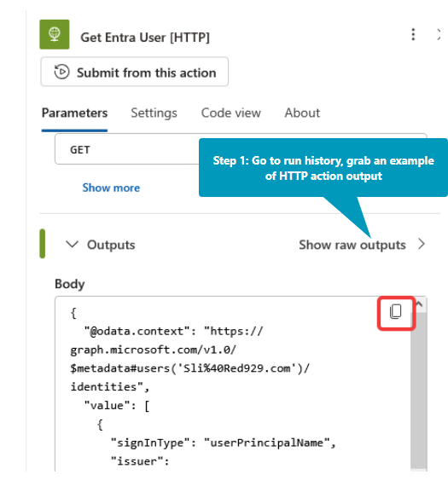
Task: Click the Body output vertical scrollbar
Action: coord(419,391)
